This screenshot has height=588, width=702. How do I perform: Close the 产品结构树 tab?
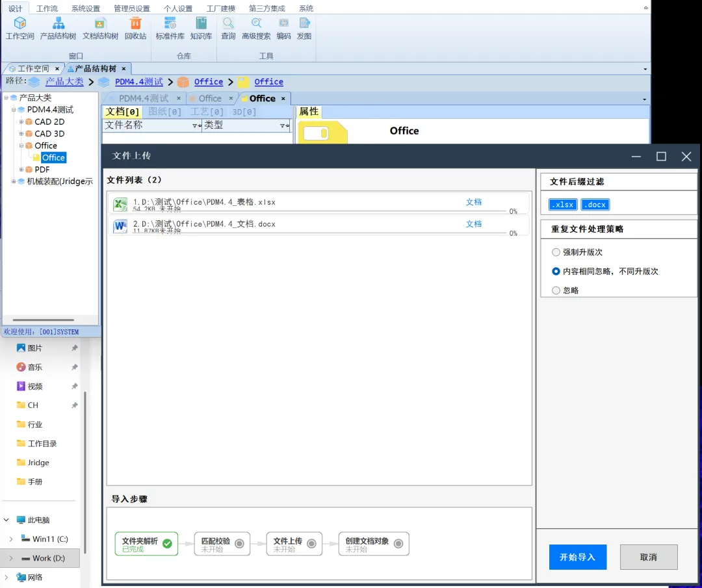point(123,69)
